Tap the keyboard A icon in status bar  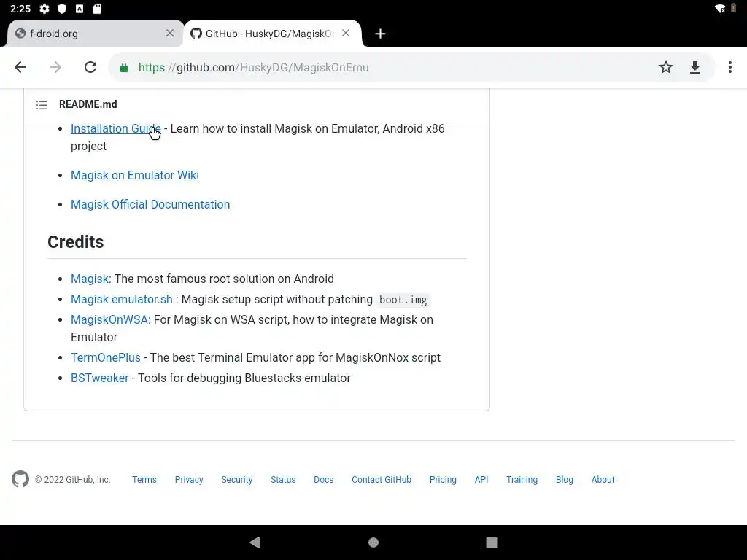pos(80,9)
